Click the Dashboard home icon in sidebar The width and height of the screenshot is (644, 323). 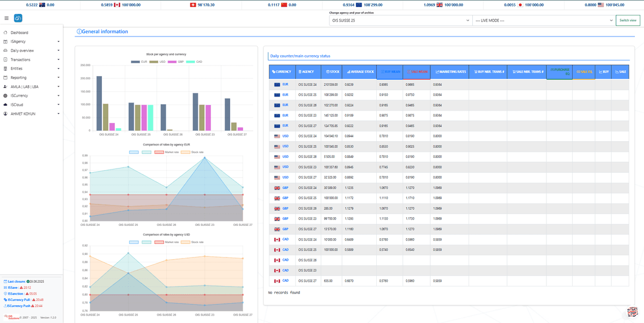(5, 33)
